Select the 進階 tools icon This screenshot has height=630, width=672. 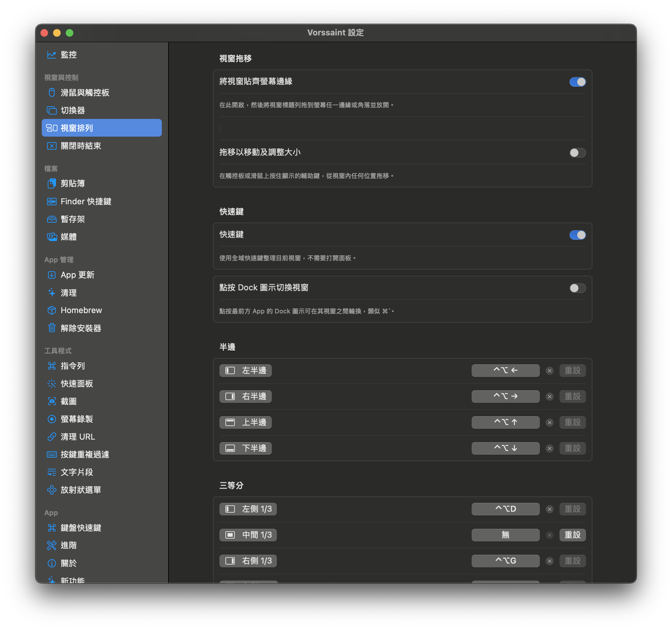tap(52, 546)
